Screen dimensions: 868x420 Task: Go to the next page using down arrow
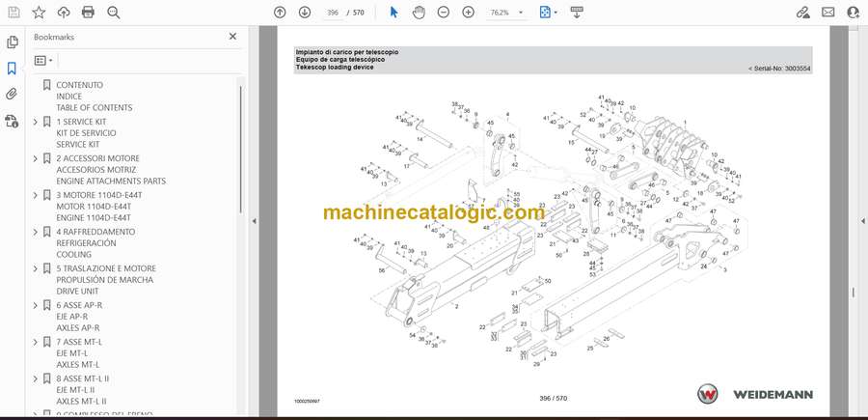point(305,13)
